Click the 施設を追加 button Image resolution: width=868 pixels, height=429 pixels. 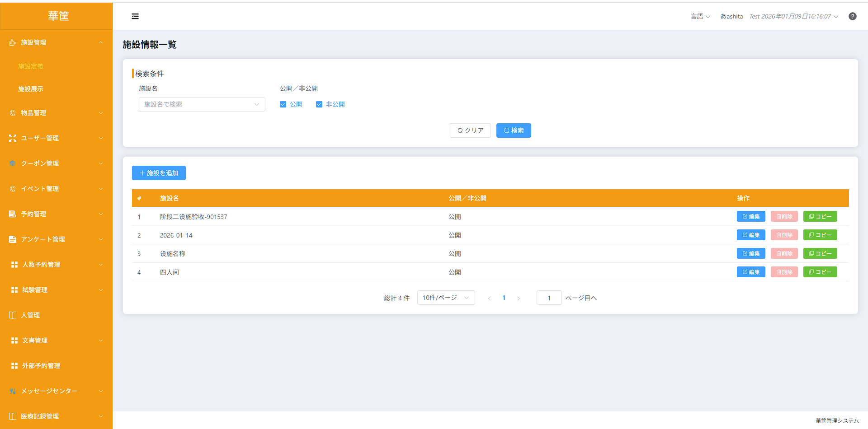point(159,173)
